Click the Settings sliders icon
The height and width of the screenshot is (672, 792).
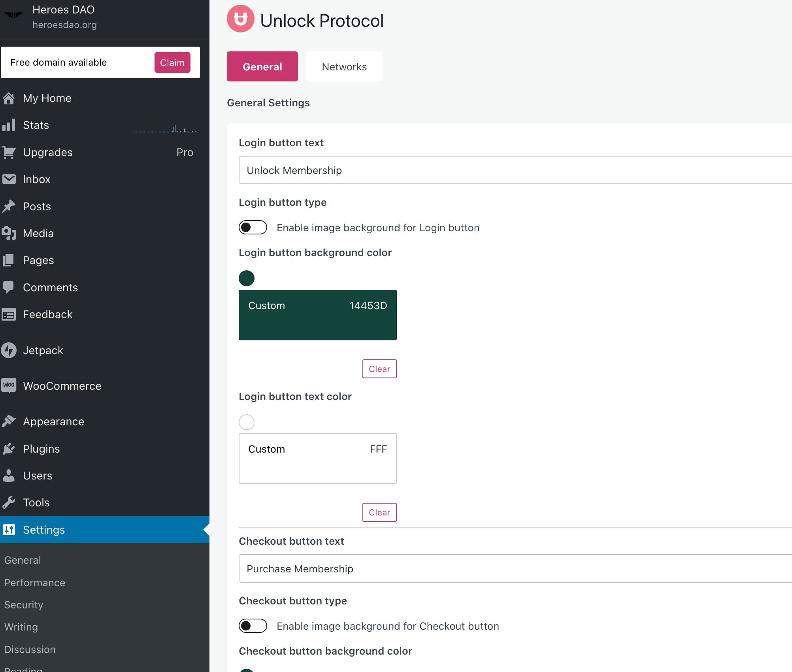pyautogui.click(x=9, y=530)
